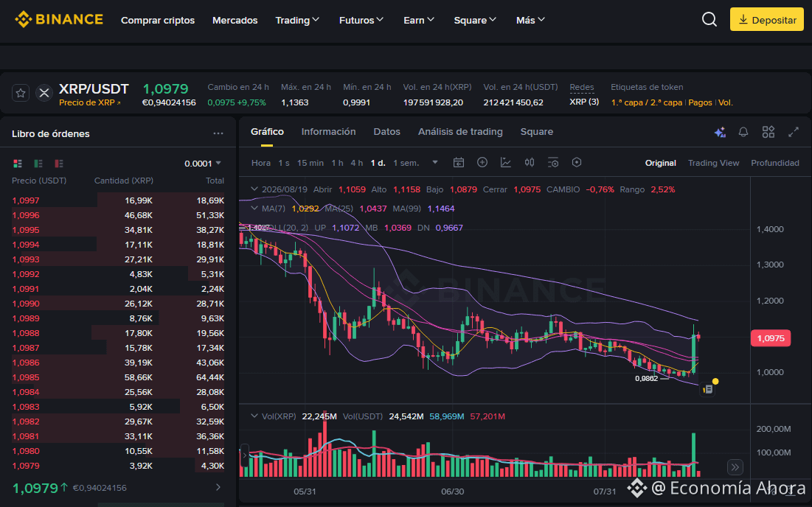
Task: Open order book three-dot options
Action: point(218,133)
